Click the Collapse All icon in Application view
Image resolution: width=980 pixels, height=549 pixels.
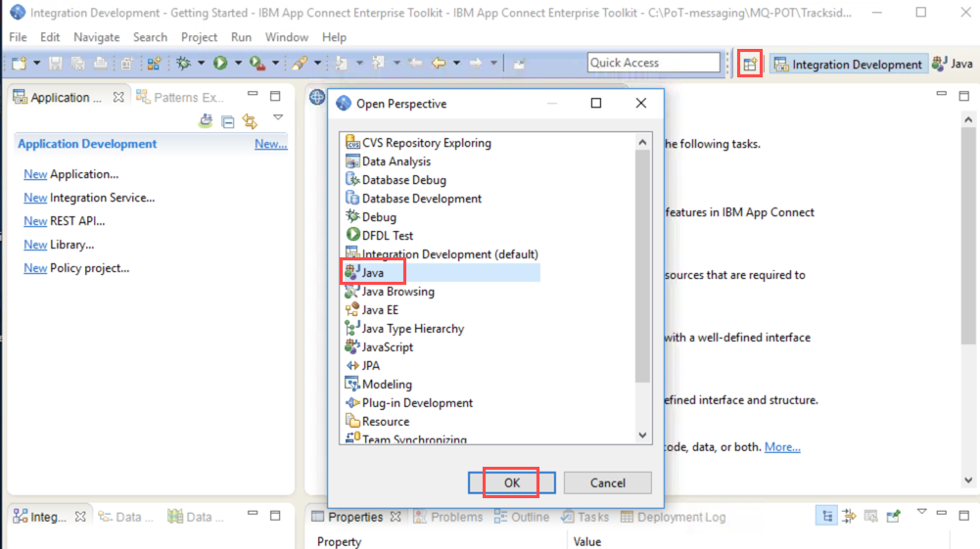click(228, 121)
